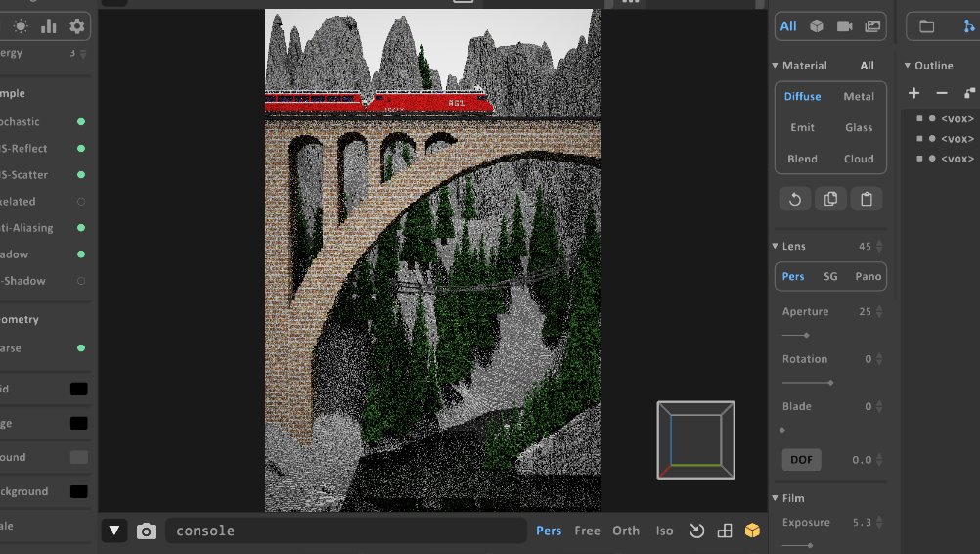
Task: Enable the unlit toggle below Shadow
Action: click(x=81, y=281)
